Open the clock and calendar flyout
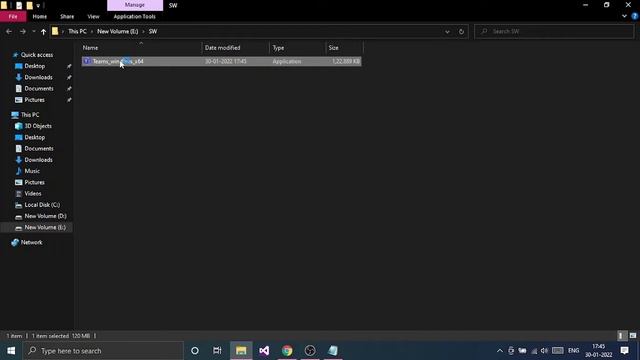Image resolution: width=640 pixels, height=360 pixels. (x=598, y=351)
